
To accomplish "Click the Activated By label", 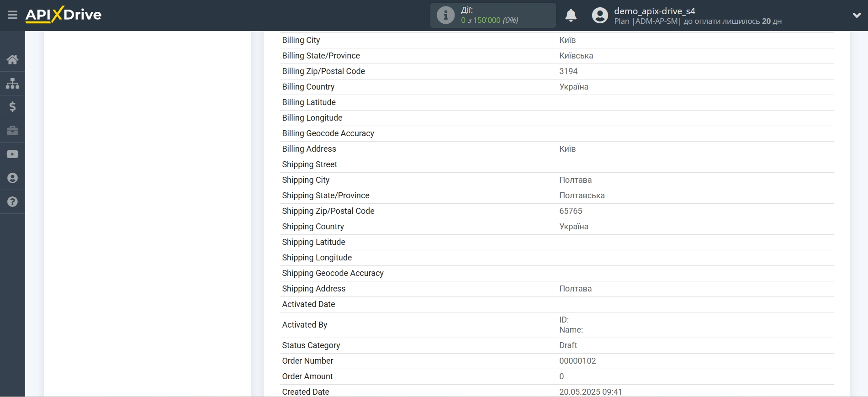I will 305,325.
